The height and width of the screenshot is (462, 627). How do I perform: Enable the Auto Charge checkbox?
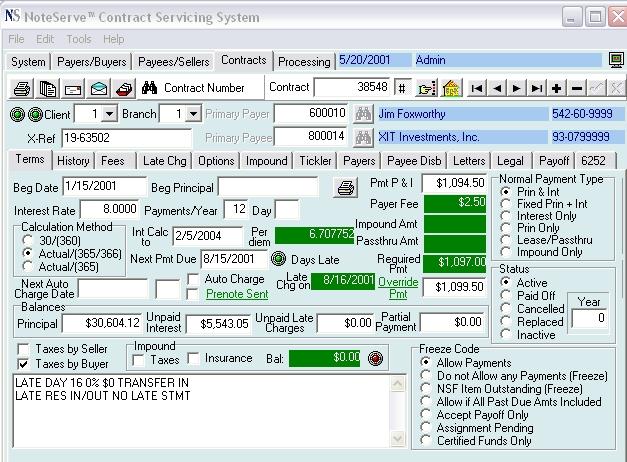click(x=193, y=278)
